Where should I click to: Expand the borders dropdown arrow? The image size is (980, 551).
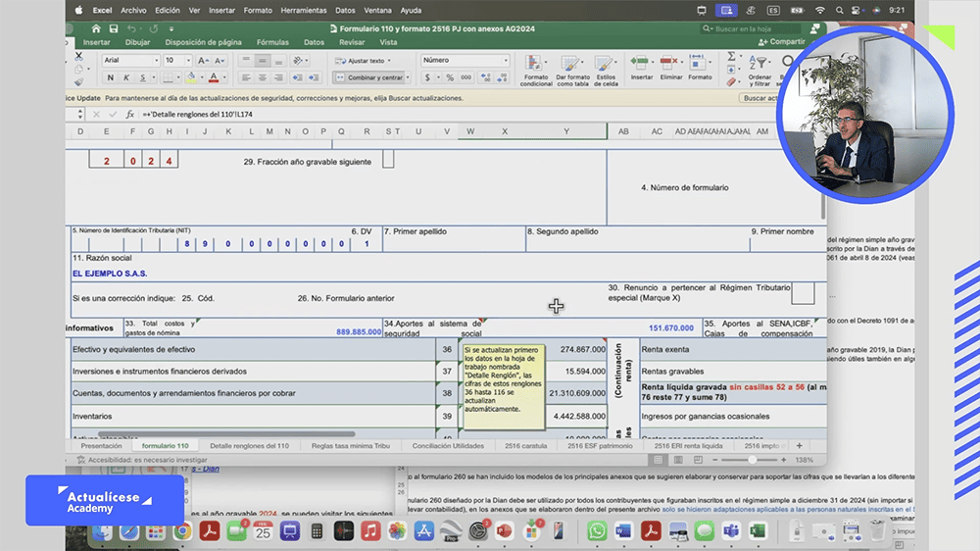pos(178,77)
